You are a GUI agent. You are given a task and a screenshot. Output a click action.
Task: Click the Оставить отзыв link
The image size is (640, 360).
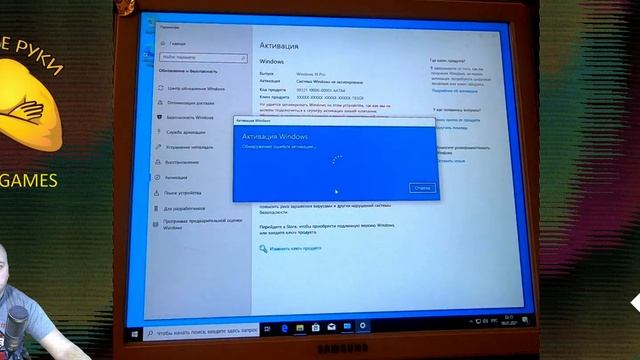[451, 161]
